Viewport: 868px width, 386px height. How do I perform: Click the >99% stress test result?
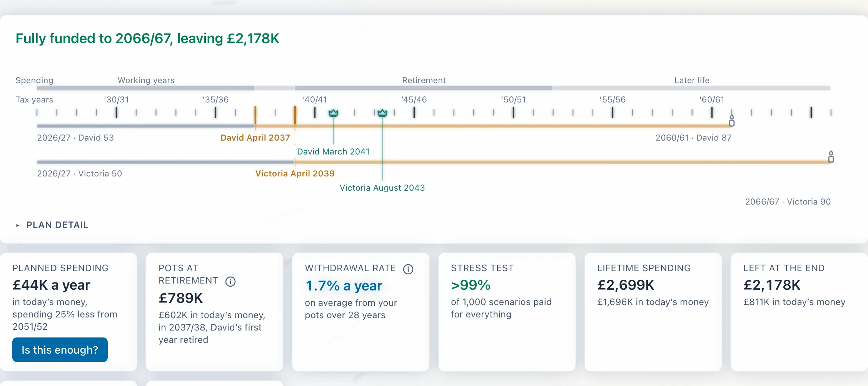471,285
